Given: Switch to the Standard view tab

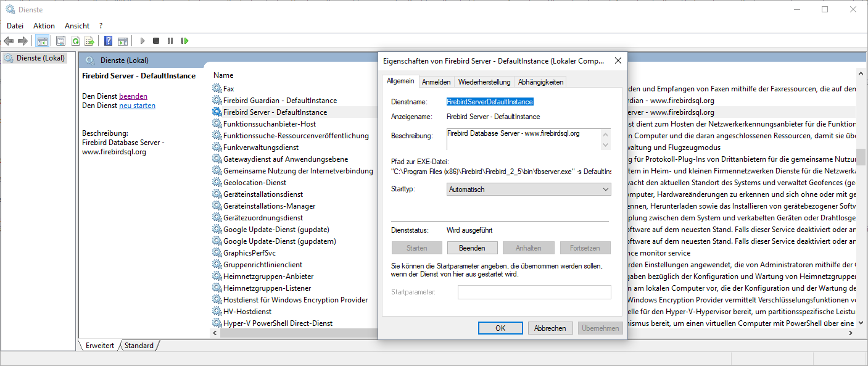Looking at the screenshot, I should point(139,346).
